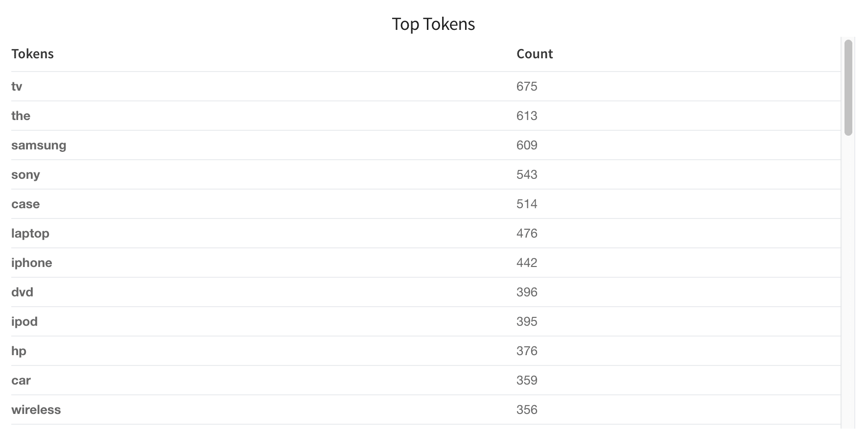Screen dimensions: 868x435
Task: Click the vertical scrollbar thumb
Action: [848, 88]
